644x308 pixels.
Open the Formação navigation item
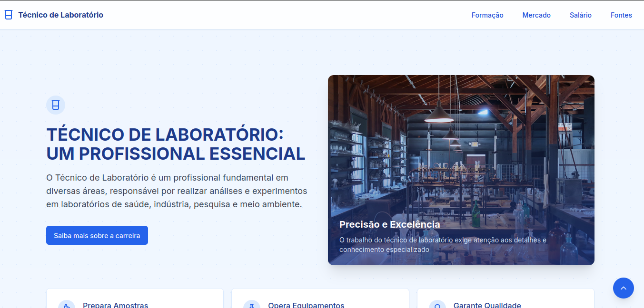(x=487, y=15)
